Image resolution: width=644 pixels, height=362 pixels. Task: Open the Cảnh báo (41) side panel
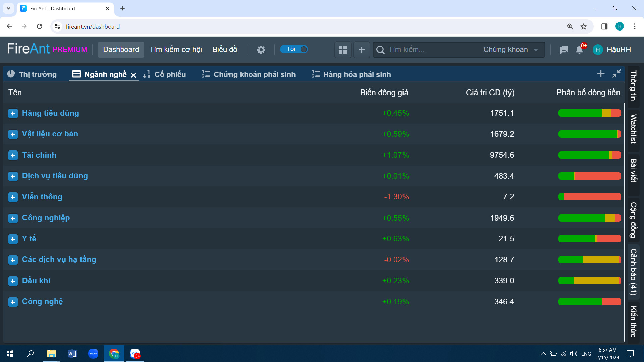[x=633, y=272]
